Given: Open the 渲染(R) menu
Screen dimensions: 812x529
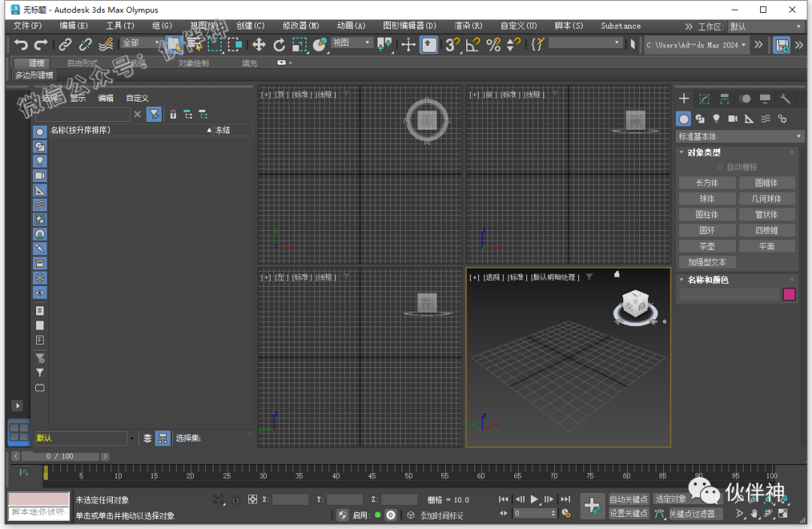Looking at the screenshot, I should (x=468, y=26).
